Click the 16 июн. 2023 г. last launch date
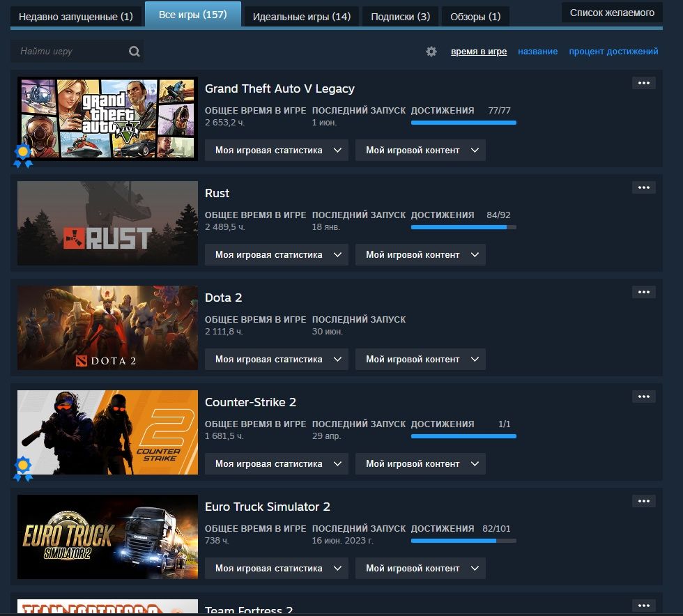Image resolution: width=683 pixels, height=616 pixels. click(343, 541)
